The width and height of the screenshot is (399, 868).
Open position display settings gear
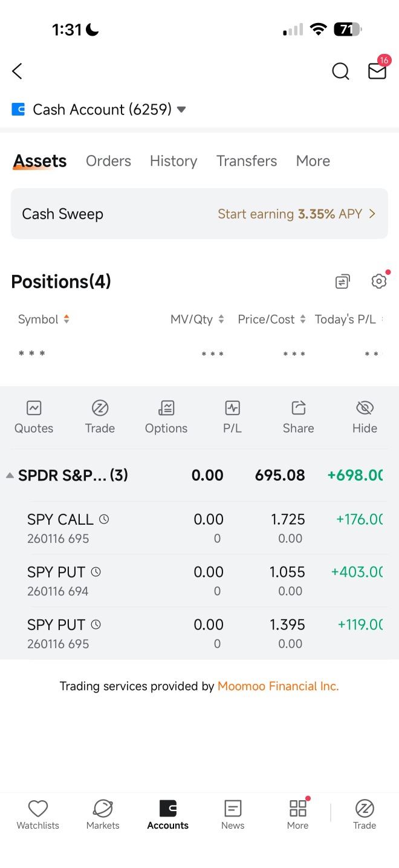[379, 281]
